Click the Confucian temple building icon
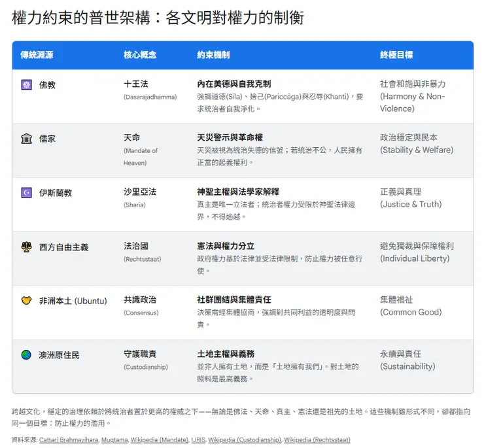This screenshot has width=484, height=448. 27,138
